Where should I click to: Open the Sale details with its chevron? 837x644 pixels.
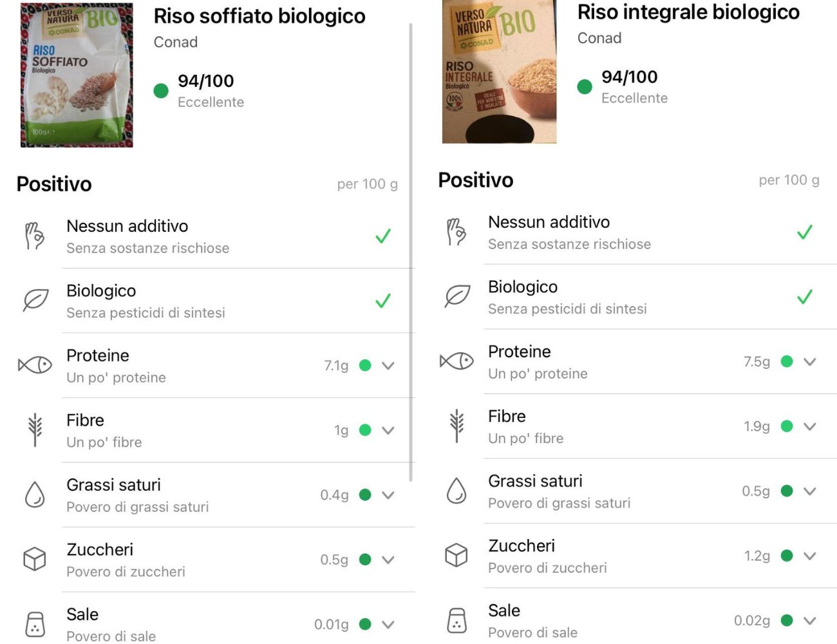tap(388, 623)
